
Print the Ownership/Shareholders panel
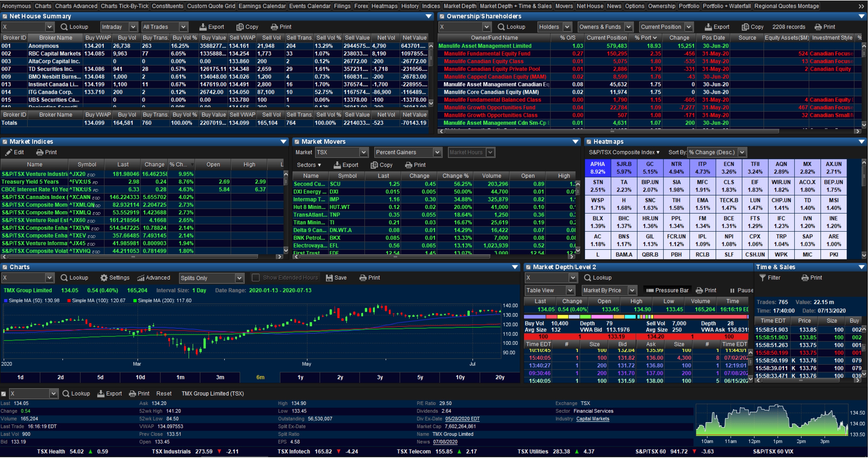click(825, 27)
